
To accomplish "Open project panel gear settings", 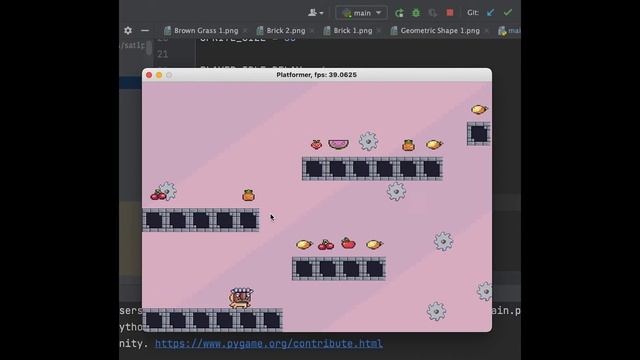I will [x=128, y=31].
